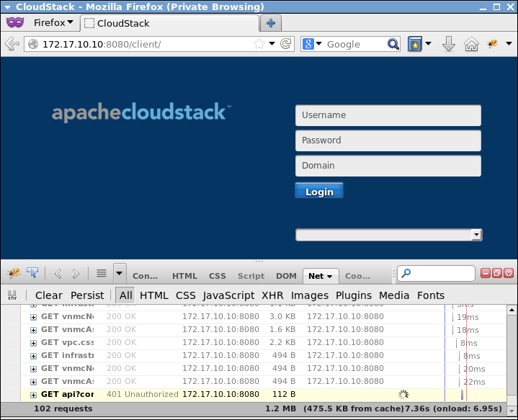This screenshot has height=420, width=518.
Task: Click the Firebug icon in navigation toolbar
Action: (493, 44)
